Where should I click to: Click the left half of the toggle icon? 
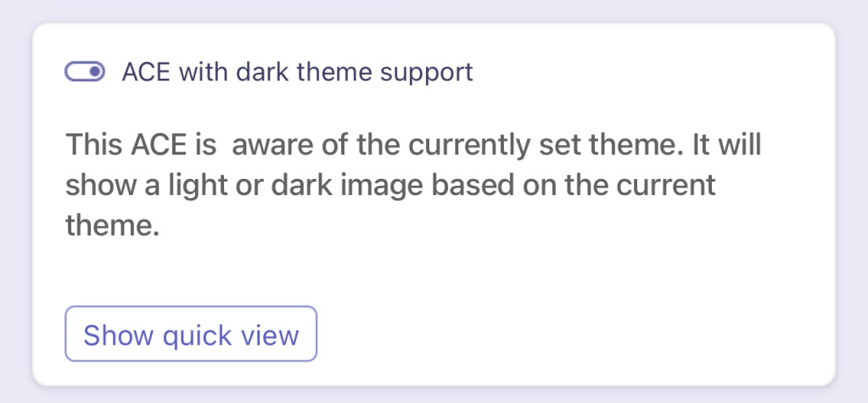(x=76, y=72)
